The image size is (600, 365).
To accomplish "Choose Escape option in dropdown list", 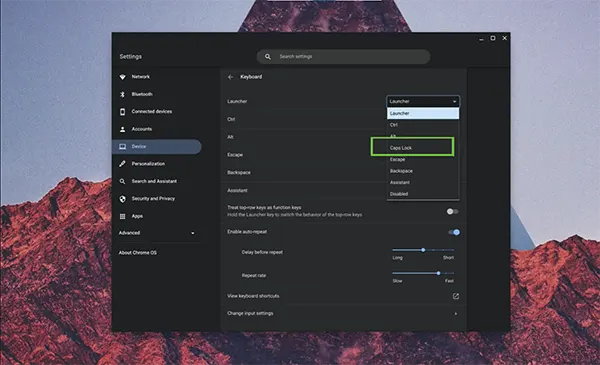I will (x=423, y=159).
